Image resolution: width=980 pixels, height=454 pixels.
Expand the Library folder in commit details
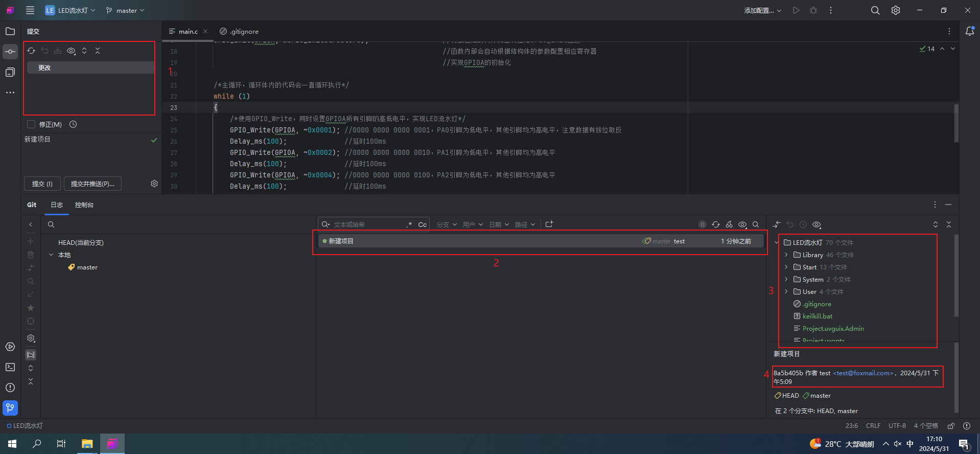(x=786, y=255)
